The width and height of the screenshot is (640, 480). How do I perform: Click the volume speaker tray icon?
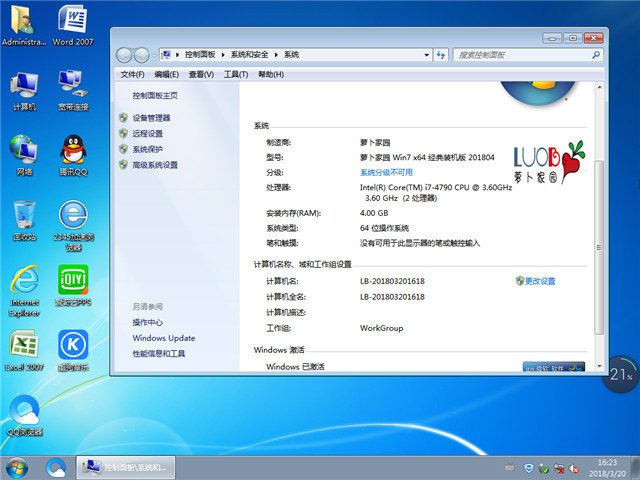pos(574,469)
